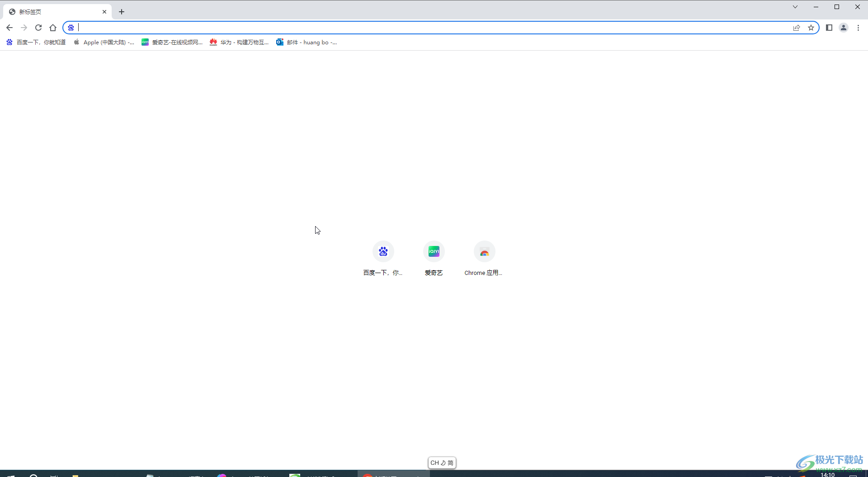Open the 爱奇艺 shortcut tile
The image size is (868, 477).
(x=434, y=259)
